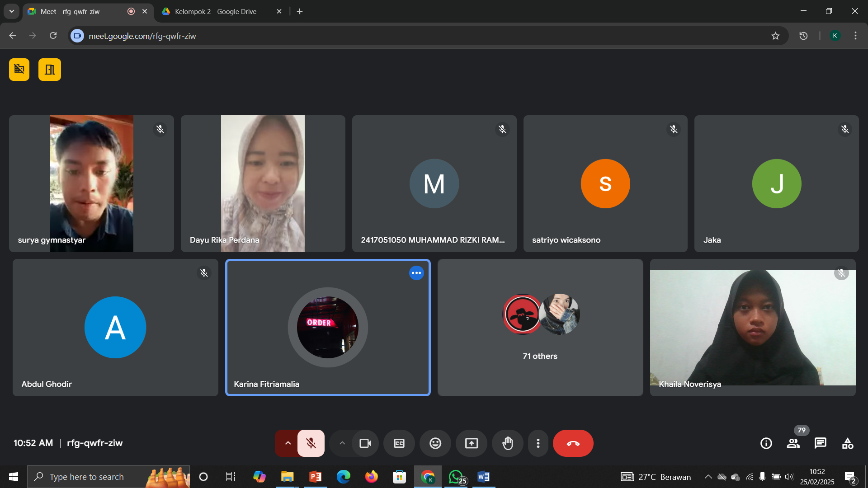This screenshot has height=488, width=868.
Task: Click the Khaila Noverisya video tile
Action: [x=753, y=328]
